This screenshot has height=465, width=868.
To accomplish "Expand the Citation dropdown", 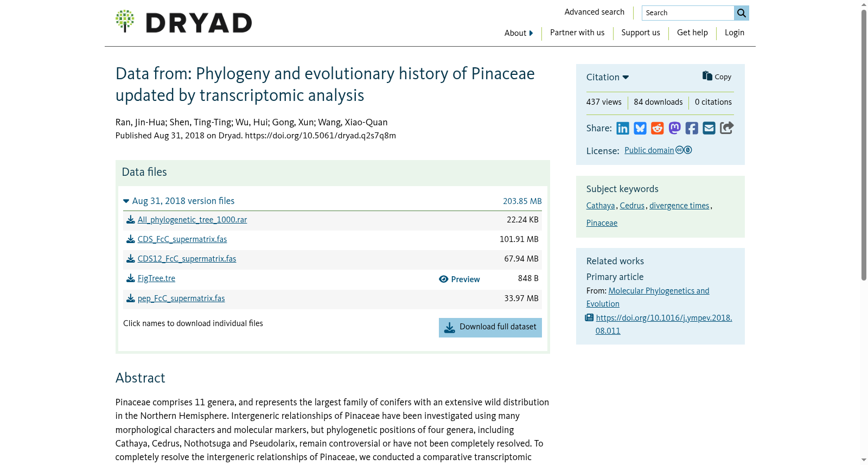I will click(x=608, y=77).
